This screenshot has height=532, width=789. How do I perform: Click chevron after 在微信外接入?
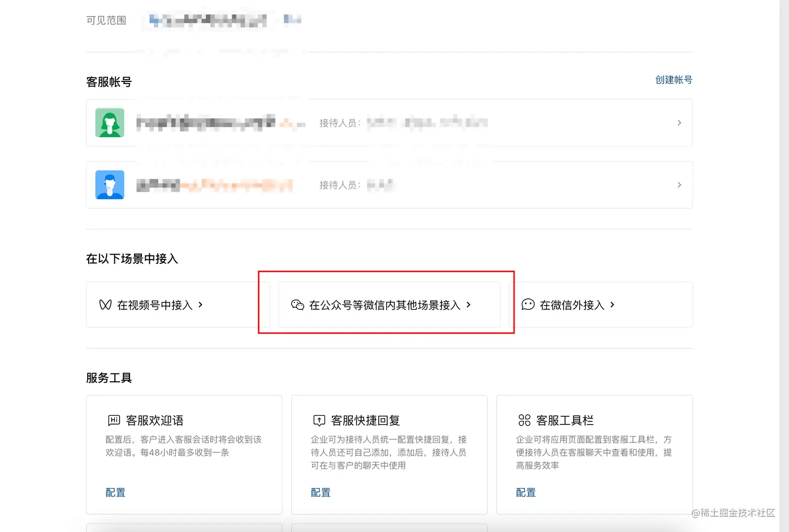click(x=612, y=305)
